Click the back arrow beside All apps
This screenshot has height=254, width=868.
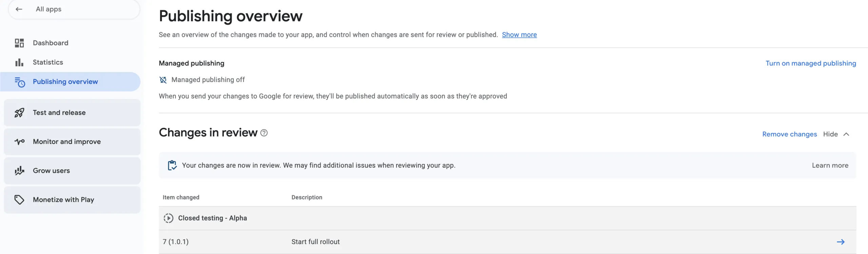pyautogui.click(x=19, y=9)
